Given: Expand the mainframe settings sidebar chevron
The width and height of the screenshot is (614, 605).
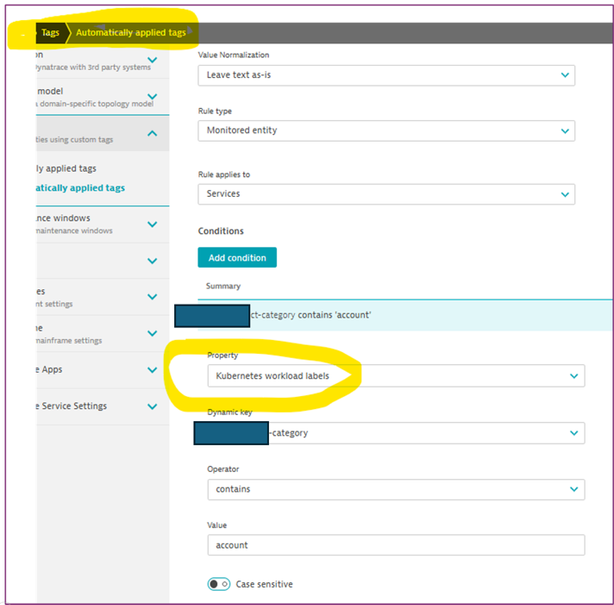Looking at the screenshot, I should (x=152, y=333).
